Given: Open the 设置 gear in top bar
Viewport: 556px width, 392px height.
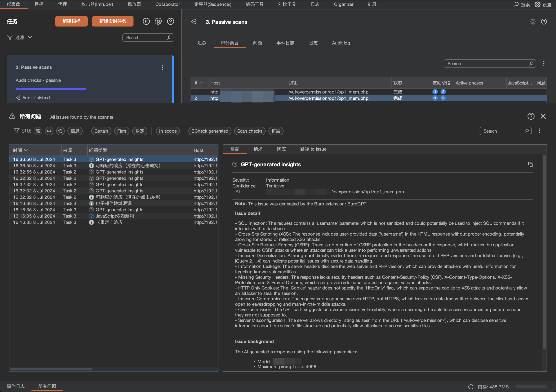Looking at the screenshot, I should point(537,4).
